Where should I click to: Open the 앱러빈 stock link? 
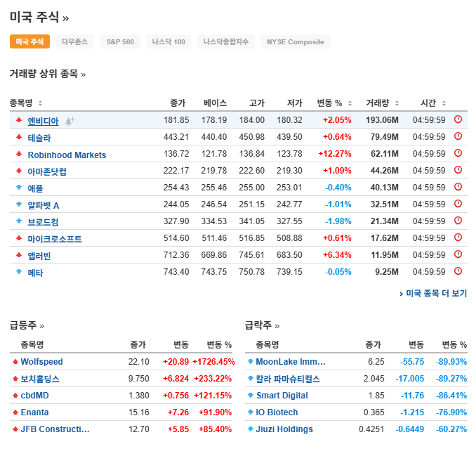39,256
